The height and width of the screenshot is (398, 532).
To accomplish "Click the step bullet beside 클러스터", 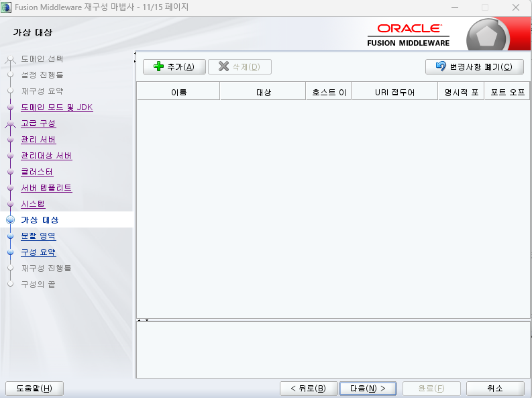I will click(x=11, y=172).
